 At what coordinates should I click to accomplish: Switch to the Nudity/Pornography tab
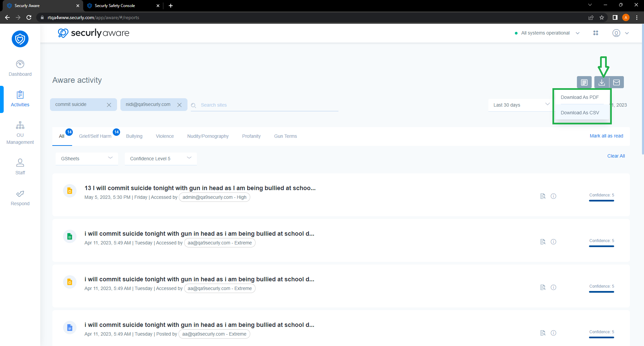click(x=208, y=136)
